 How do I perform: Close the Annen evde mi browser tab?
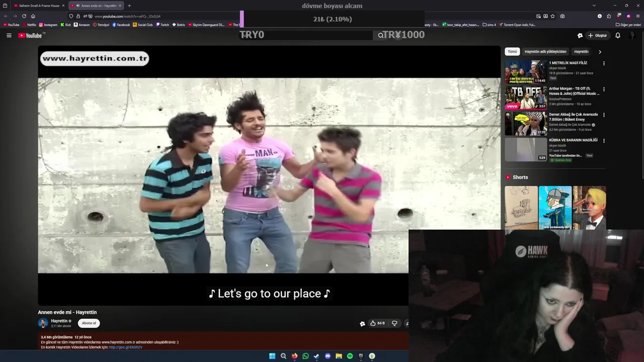click(x=120, y=6)
